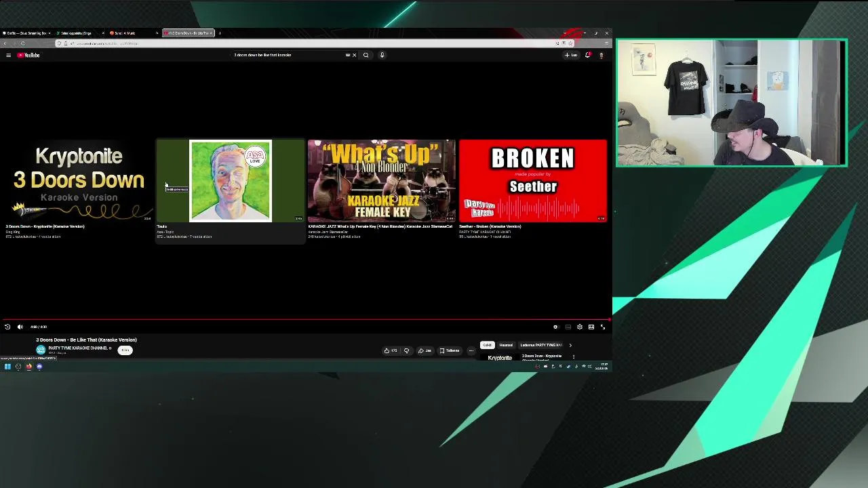
Task: Open more actions three-dot menu
Action: 471,350
